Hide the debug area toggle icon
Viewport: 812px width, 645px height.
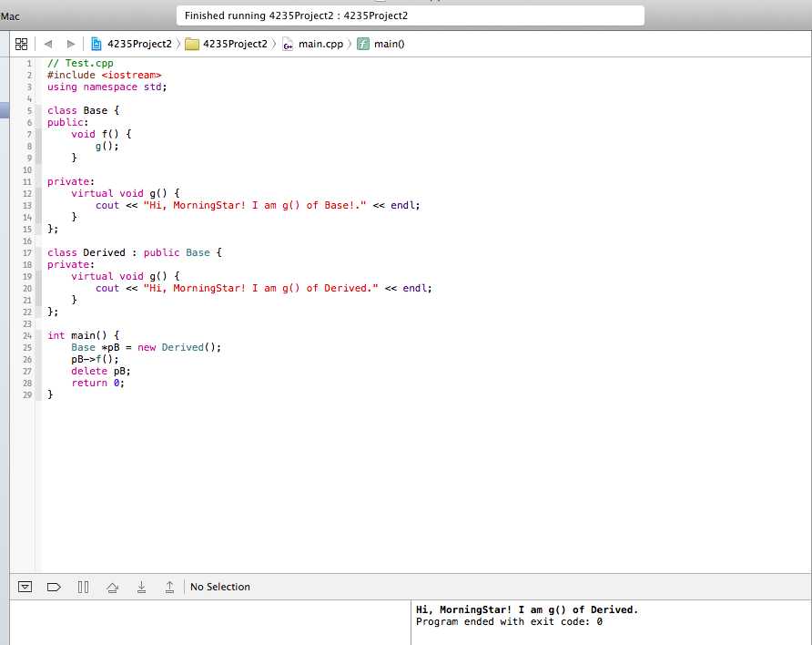pyautogui.click(x=25, y=587)
